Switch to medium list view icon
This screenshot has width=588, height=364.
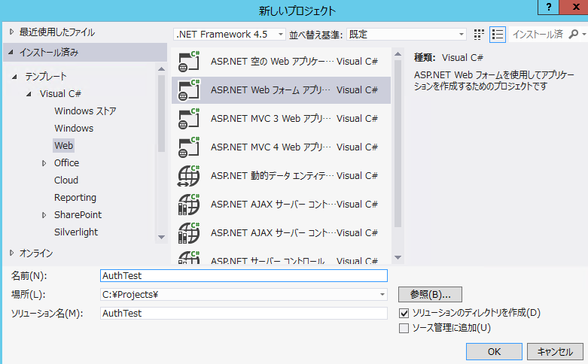point(498,35)
